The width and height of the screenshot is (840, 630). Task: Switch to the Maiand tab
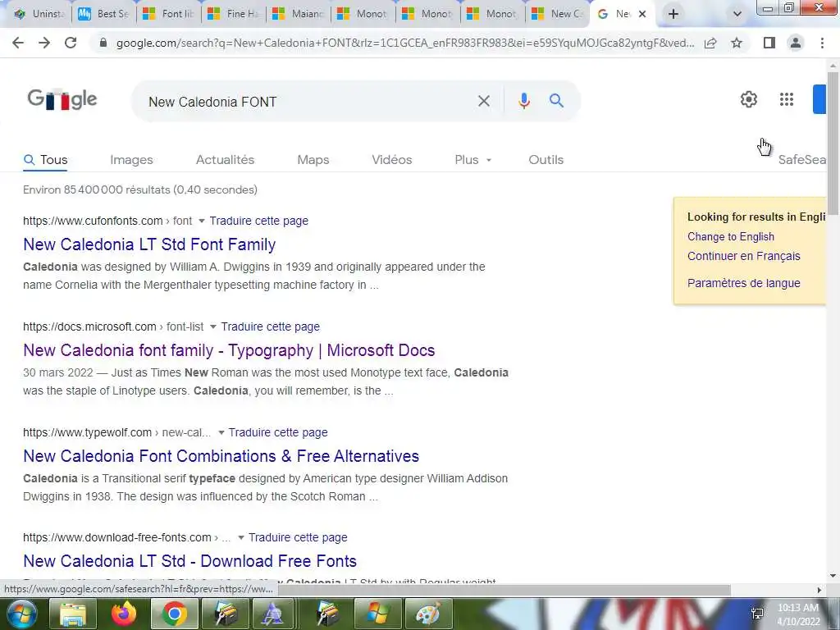[x=298, y=14]
